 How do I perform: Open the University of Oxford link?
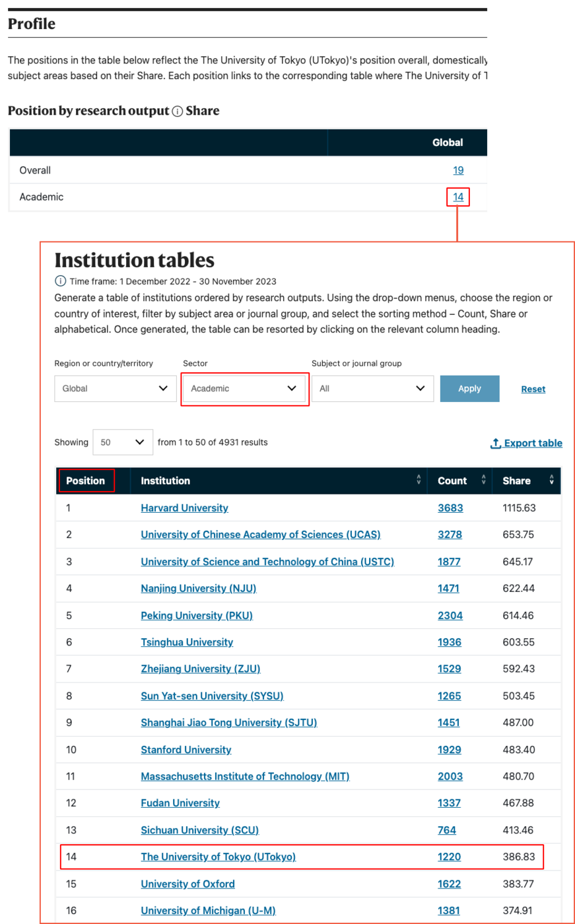(x=187, y=884)
